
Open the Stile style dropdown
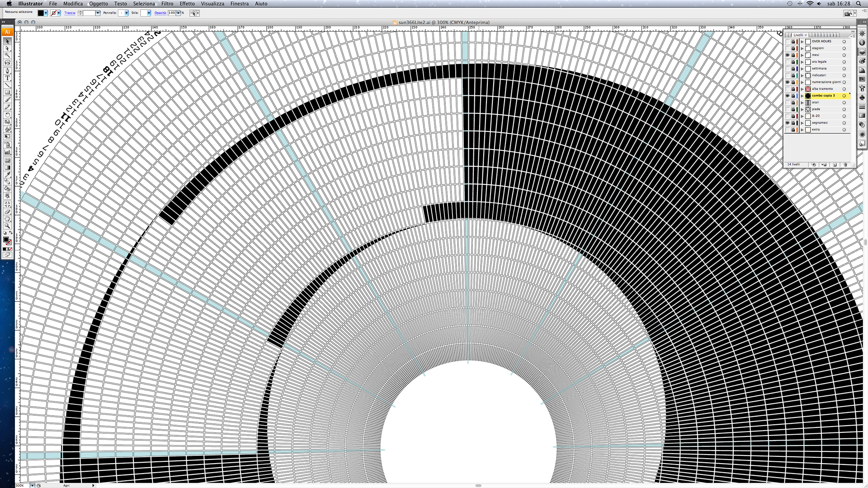pyautogui.click(x=149, y=13)
